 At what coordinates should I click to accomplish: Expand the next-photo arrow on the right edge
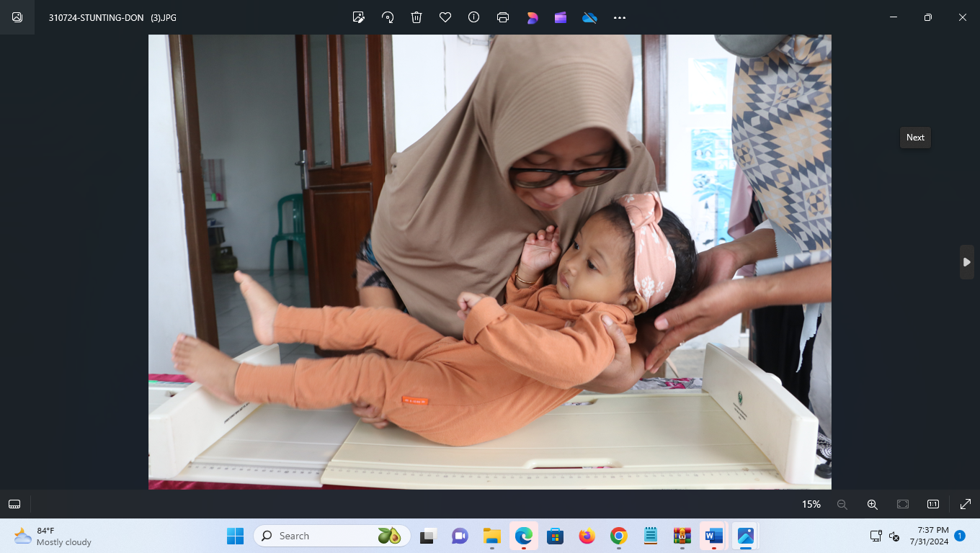point(966,262)
